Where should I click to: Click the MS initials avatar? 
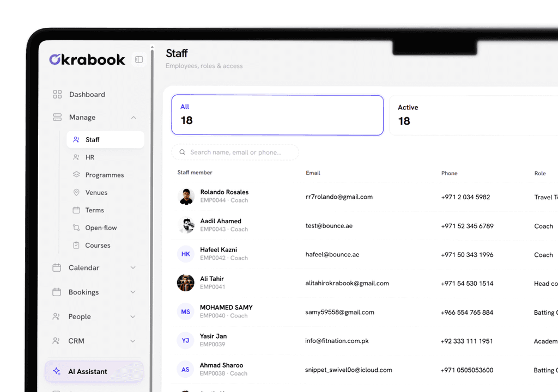tap(185, 311)
